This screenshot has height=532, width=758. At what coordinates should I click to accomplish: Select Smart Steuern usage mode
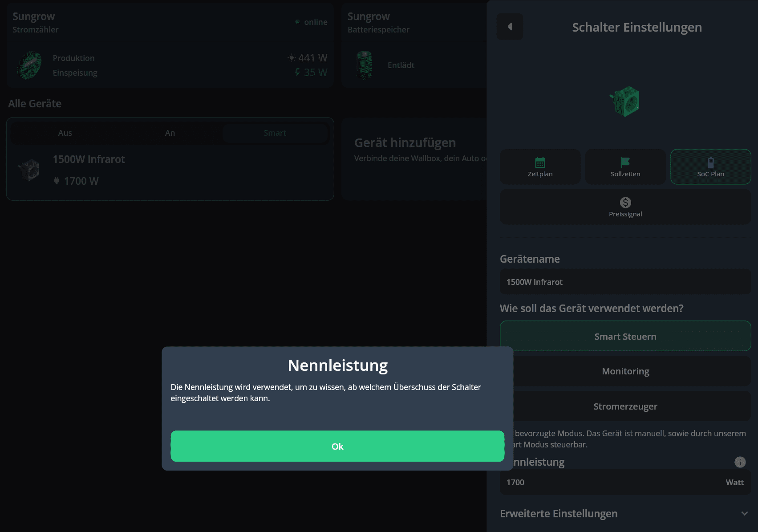625,336
